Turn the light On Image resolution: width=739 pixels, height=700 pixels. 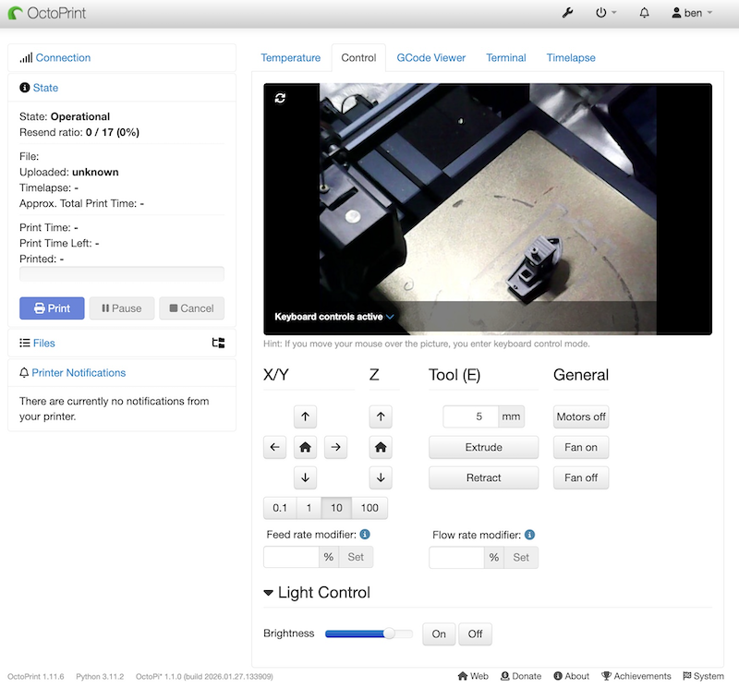439,634
